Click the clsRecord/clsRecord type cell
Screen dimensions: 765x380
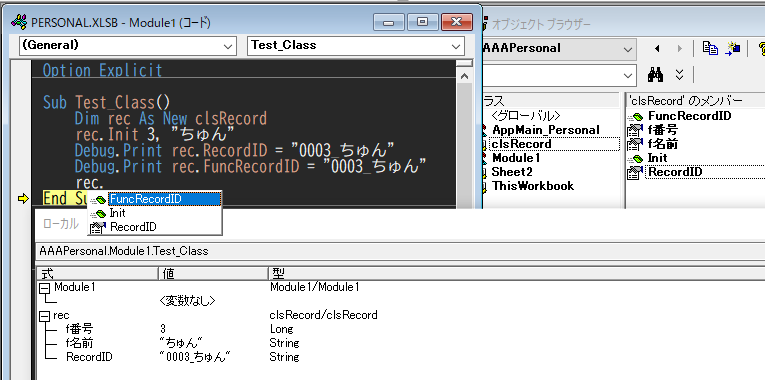(x=323, y=315)
